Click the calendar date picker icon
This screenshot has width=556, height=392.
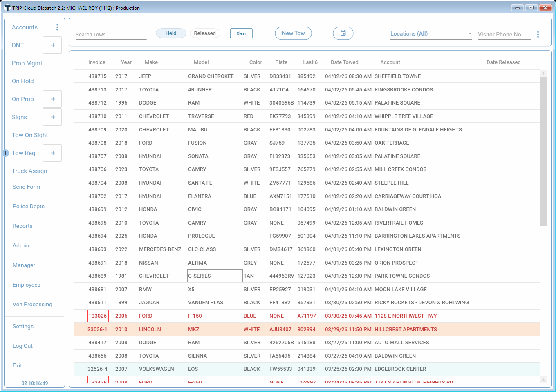pyautogui.click(x=343, y=33)
